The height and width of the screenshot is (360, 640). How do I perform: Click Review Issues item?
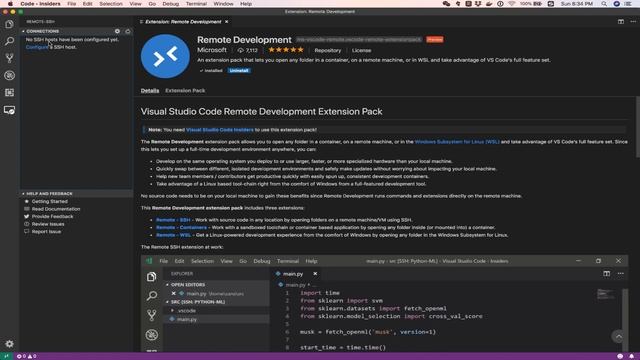48,224
